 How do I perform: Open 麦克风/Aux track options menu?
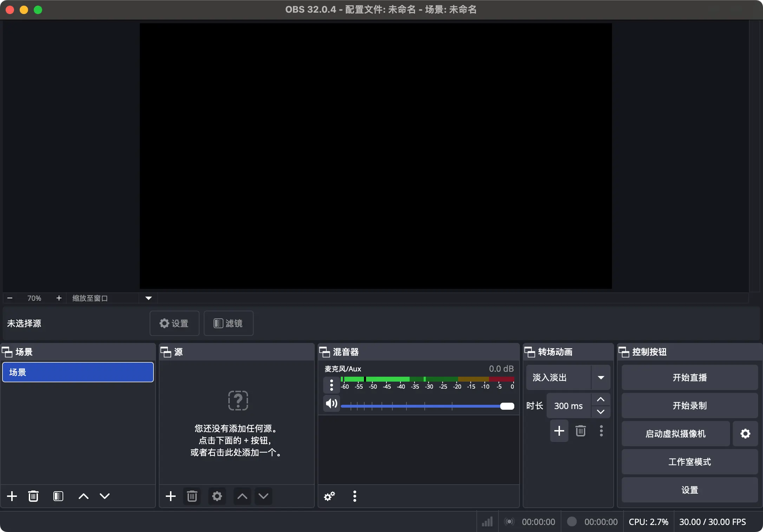point(331,385)
